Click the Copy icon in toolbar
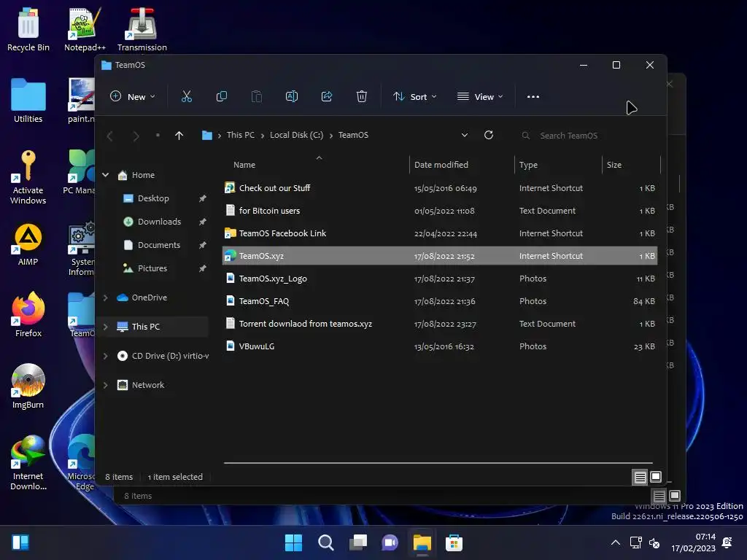 tap(222, 97)
